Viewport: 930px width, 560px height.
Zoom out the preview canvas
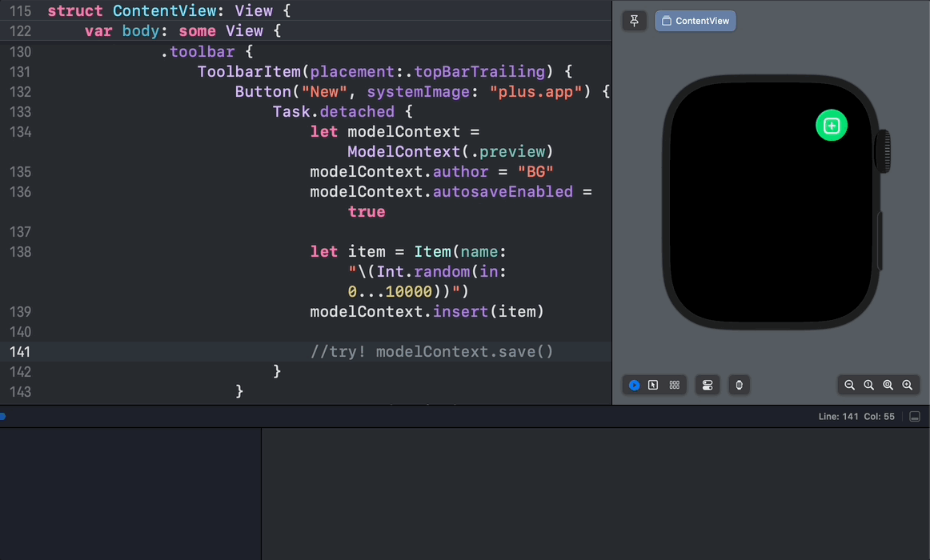(x=849, y=385)
